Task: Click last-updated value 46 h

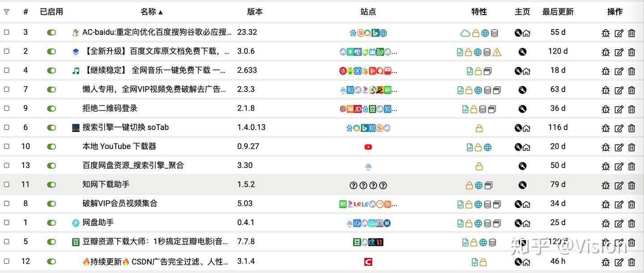Action: point(558,261)
